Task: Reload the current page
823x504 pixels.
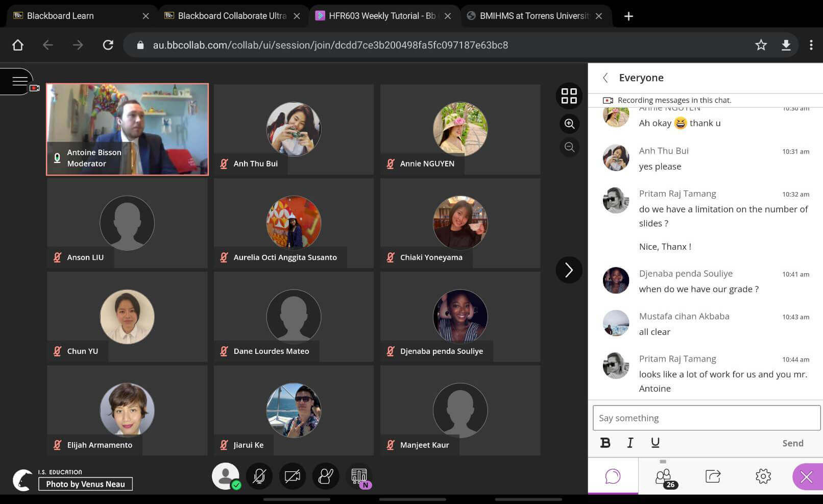Action: point(108,45)
